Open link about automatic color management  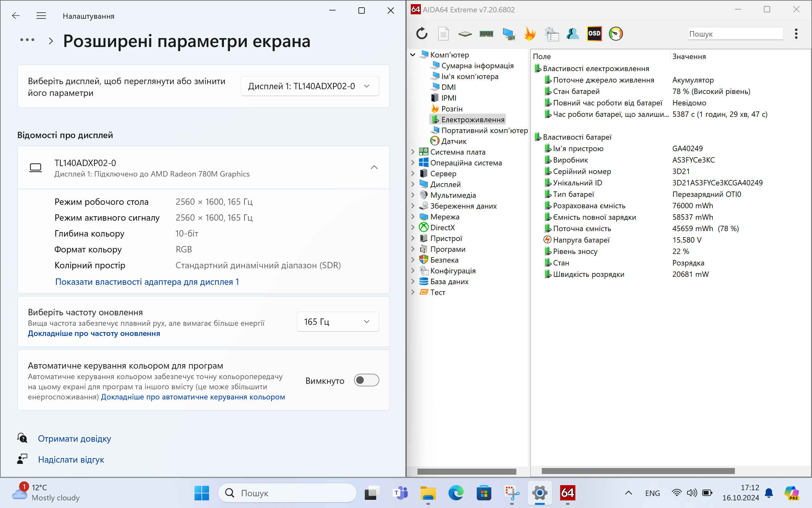pos(193,397)
